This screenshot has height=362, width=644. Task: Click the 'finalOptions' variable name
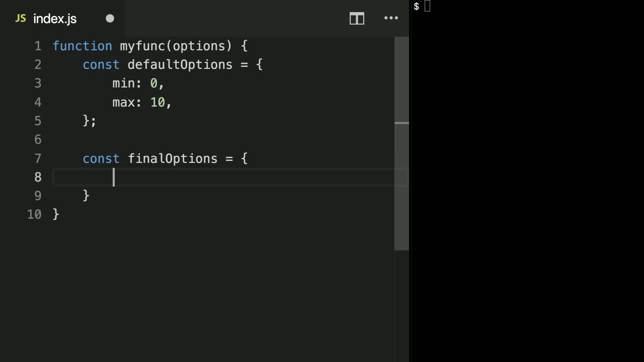(172, 159)
